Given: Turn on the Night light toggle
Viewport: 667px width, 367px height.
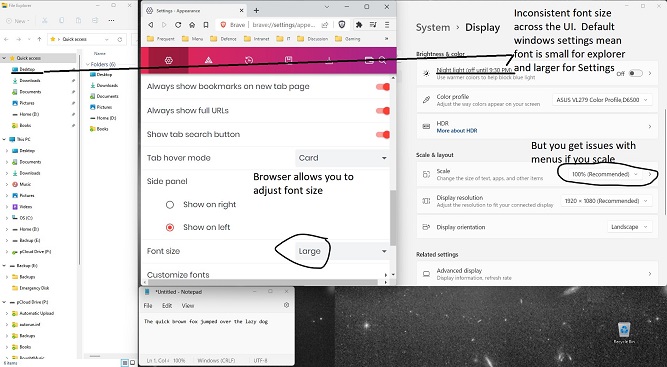Looking at the screenshot, I should [636, 73].
